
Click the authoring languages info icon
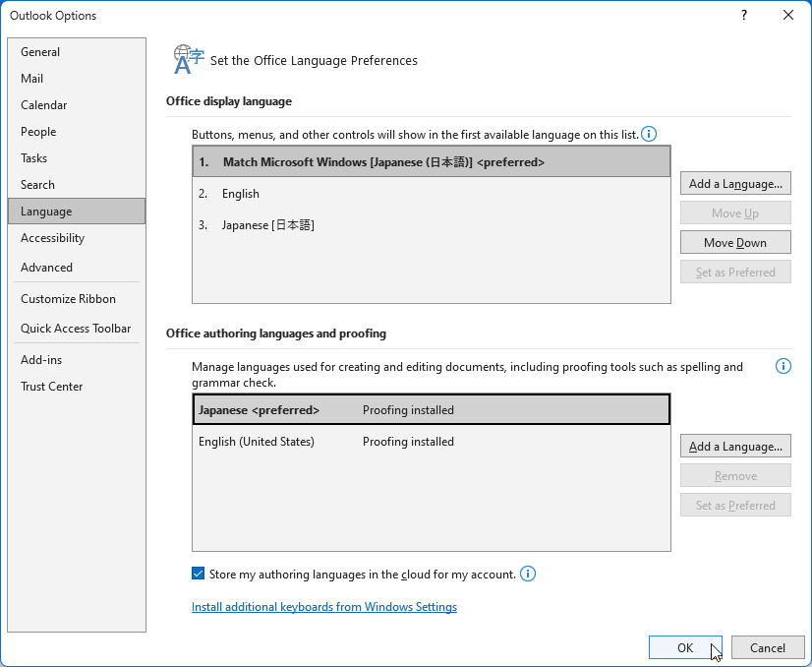783,366
